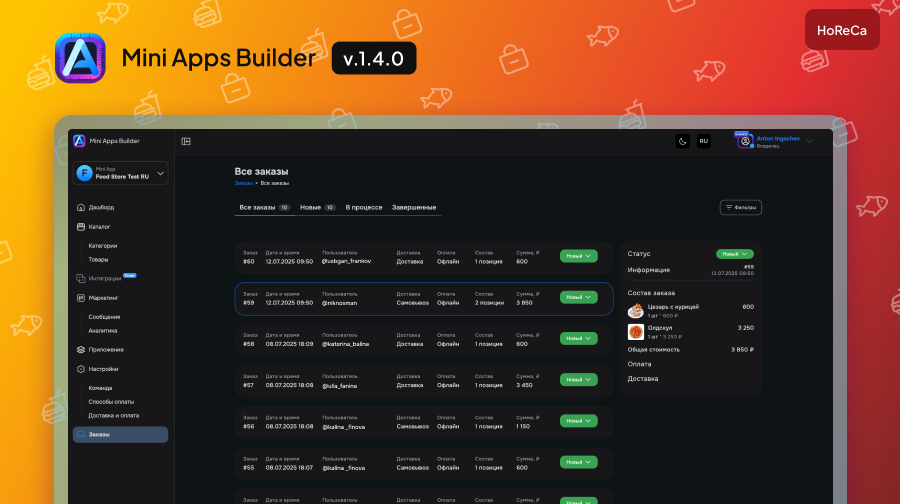Open the Интеграции icon in sidebar
Image resolution: width=900 pixels, height=504 pixels.
81,278
